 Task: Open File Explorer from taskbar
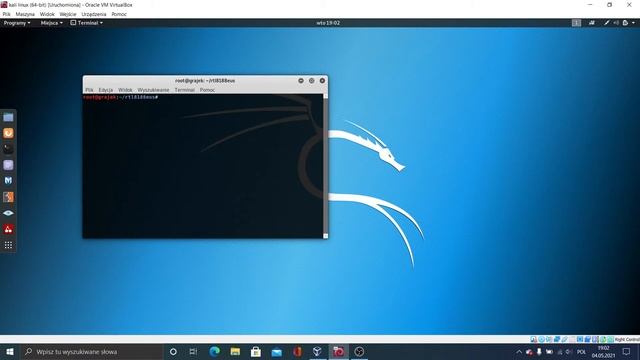235,351
